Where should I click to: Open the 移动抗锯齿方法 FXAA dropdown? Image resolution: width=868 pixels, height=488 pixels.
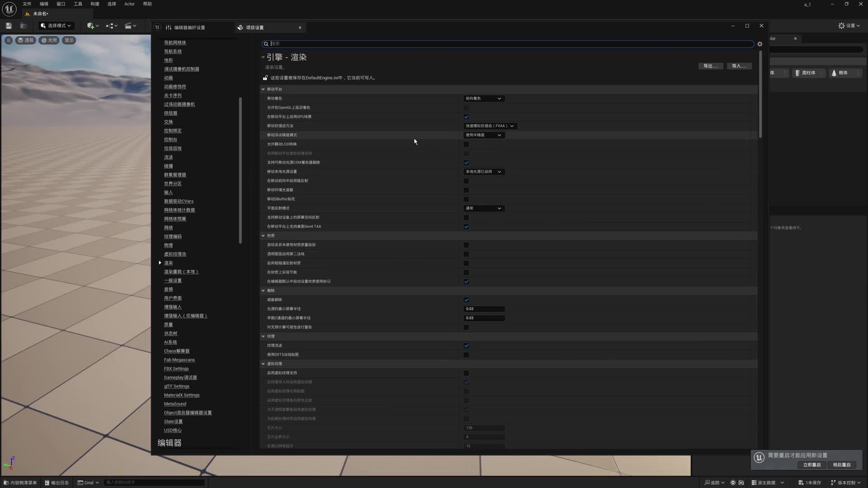pos(490,126)
